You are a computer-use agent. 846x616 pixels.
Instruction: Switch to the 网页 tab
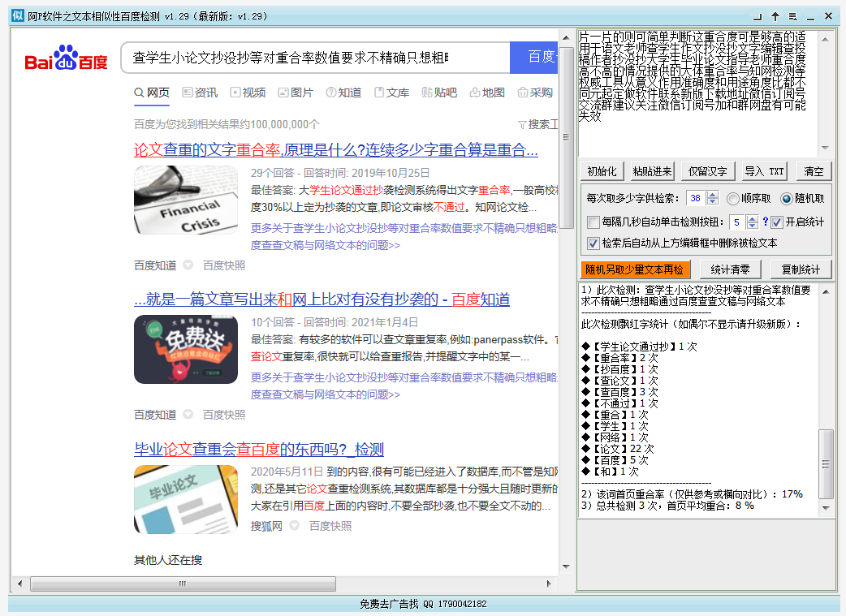tap(152, 93)
